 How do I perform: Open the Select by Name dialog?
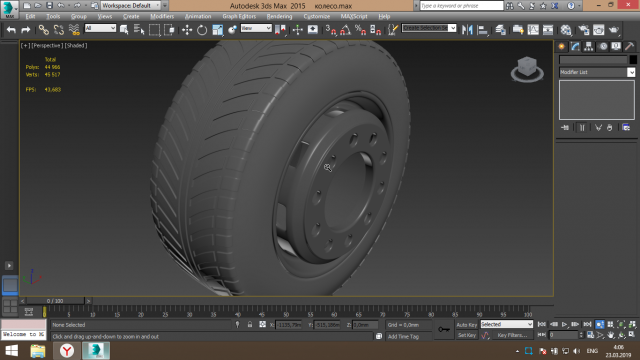139,30
